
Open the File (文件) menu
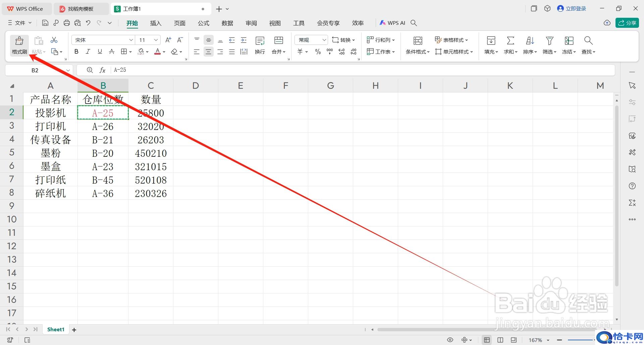20,23
